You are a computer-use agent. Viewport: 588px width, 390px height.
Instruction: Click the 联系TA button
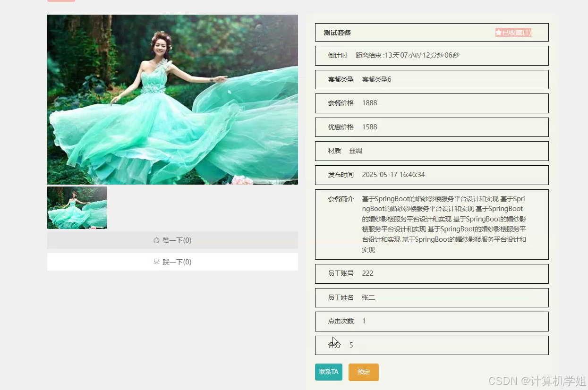tap(329, 372)
